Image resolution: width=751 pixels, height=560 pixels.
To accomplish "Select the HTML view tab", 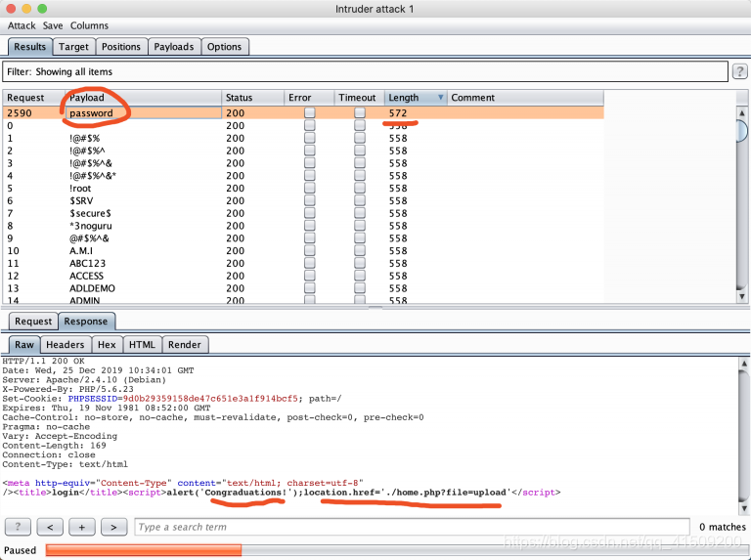I will (x=142, y=345).
